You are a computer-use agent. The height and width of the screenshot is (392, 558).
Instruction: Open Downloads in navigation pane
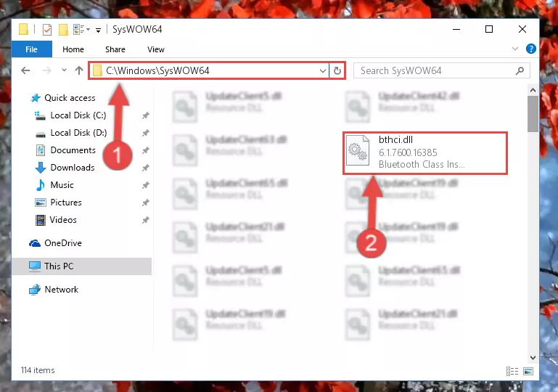[73, 168]
